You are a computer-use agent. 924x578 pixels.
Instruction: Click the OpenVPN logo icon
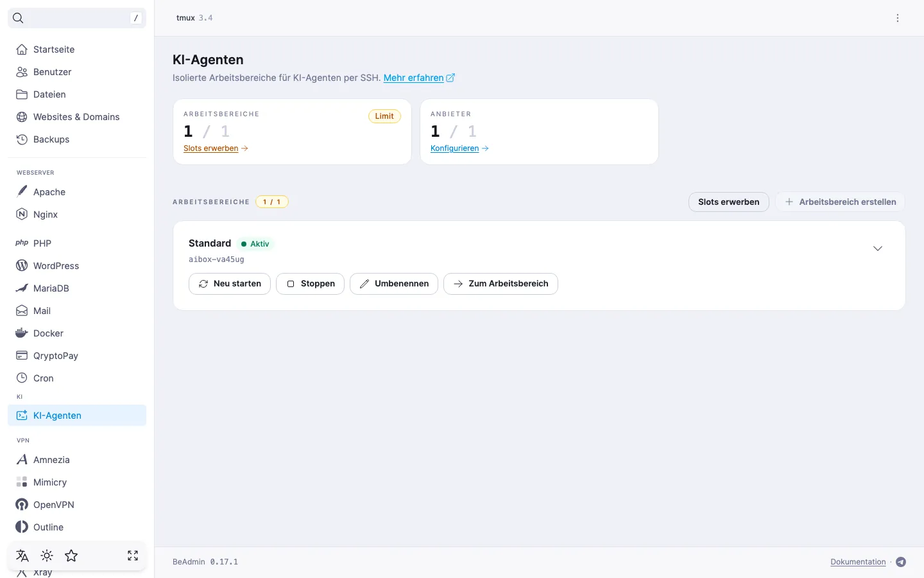[22, 505]
